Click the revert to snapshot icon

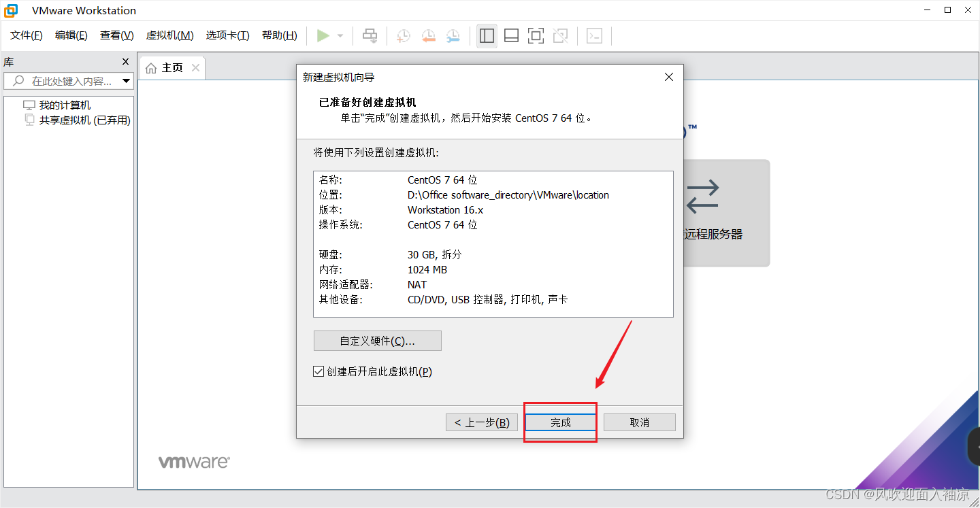click(x=428, y=36)
